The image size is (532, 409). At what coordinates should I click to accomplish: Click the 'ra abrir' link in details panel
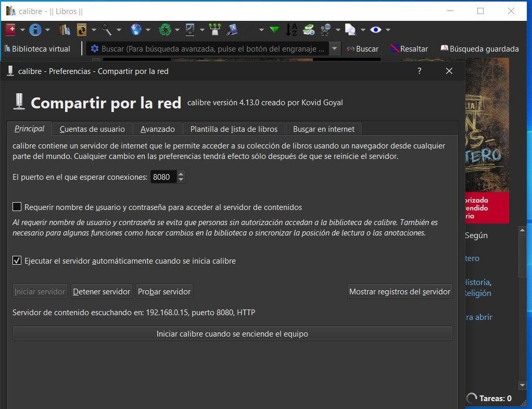point(479,317)
